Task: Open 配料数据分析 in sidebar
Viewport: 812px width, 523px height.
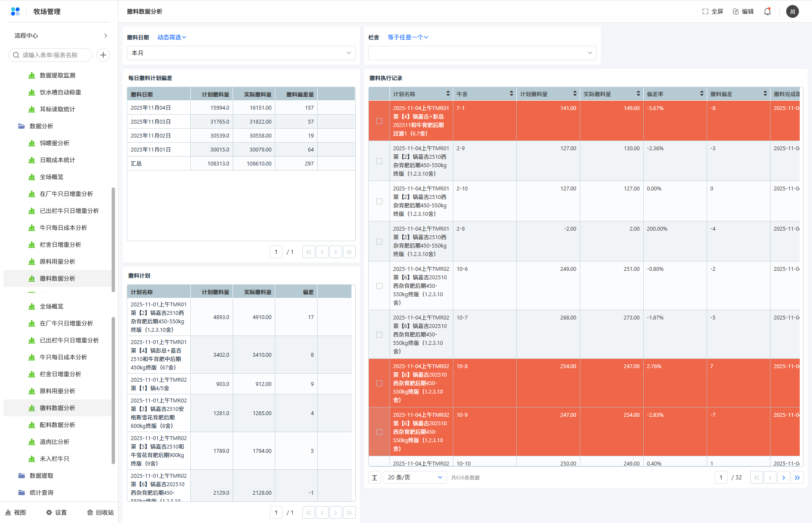Action: (x=57, y=425)
